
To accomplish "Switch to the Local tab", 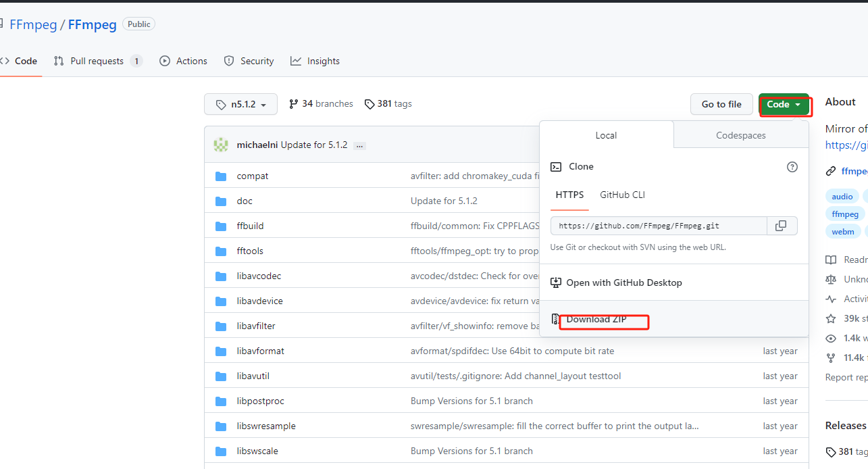I will 606,135.
